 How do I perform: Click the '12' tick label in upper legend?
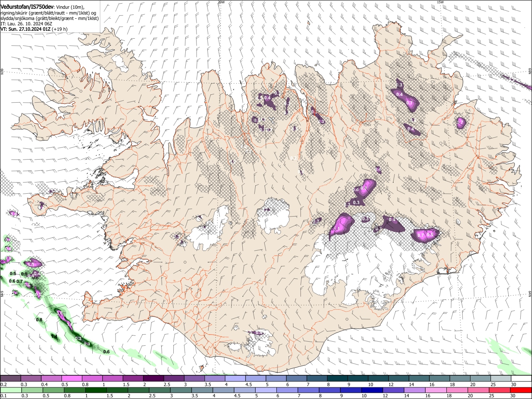(392, 384)
